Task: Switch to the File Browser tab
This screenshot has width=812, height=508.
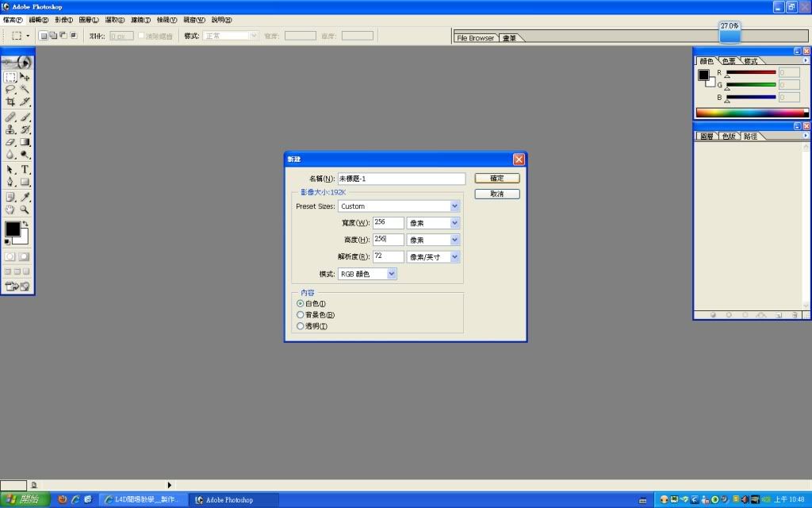Action: pos(475,38)
